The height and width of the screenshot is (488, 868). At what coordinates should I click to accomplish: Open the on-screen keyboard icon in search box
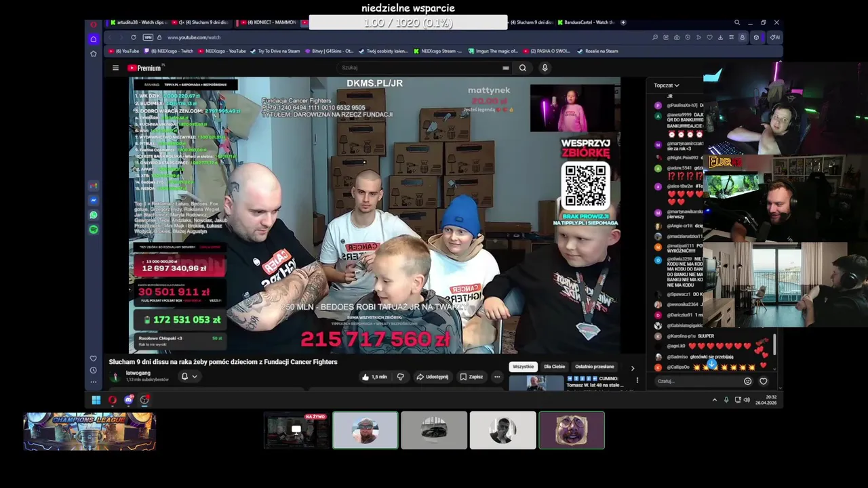click(x=505, y=68)
